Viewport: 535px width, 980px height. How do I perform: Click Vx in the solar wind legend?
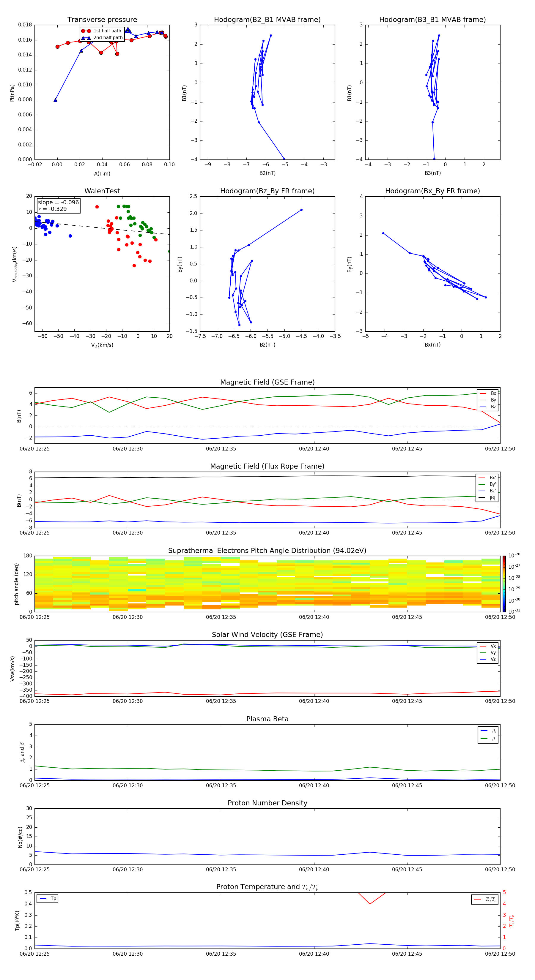click(488, 646)
